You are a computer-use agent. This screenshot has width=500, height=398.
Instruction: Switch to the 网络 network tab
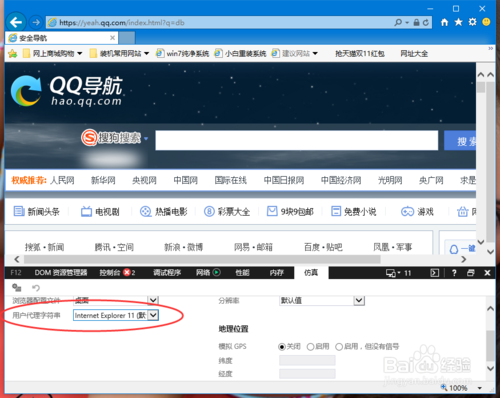(x=208, y=273)
